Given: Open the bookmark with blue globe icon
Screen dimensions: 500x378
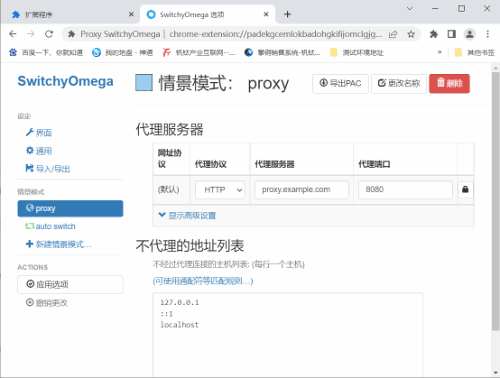Looking at the screenshot, I should [x=282, y=53].
